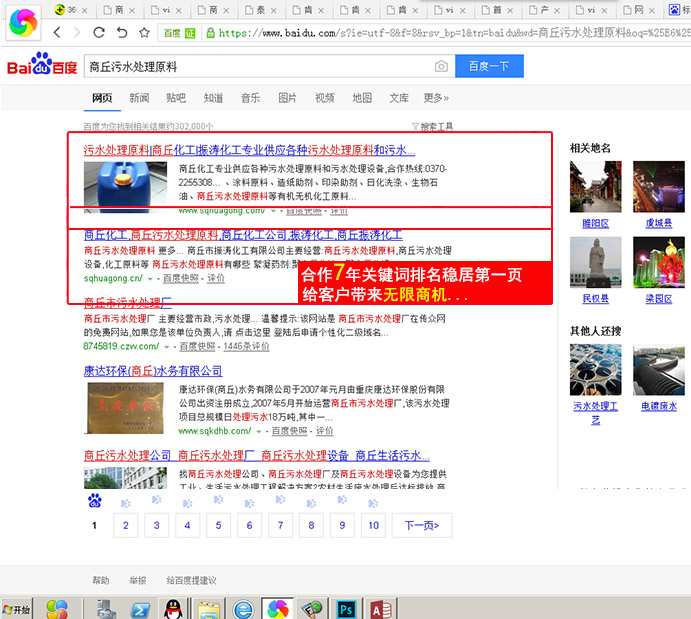Go to results page 2

126,525
